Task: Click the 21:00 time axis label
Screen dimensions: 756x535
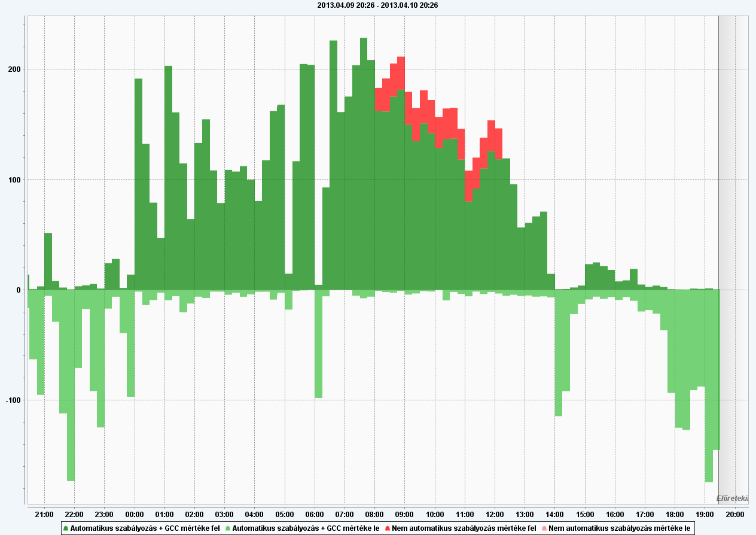Action: click(x=44, y=514)
